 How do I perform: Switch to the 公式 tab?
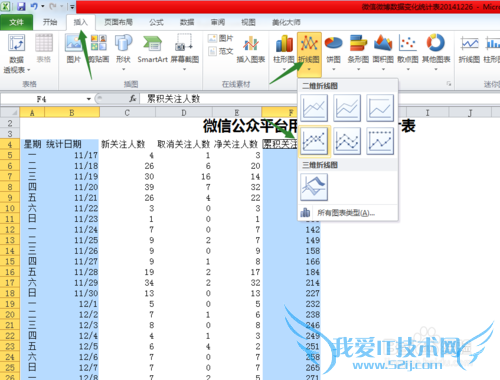(156, 22)
